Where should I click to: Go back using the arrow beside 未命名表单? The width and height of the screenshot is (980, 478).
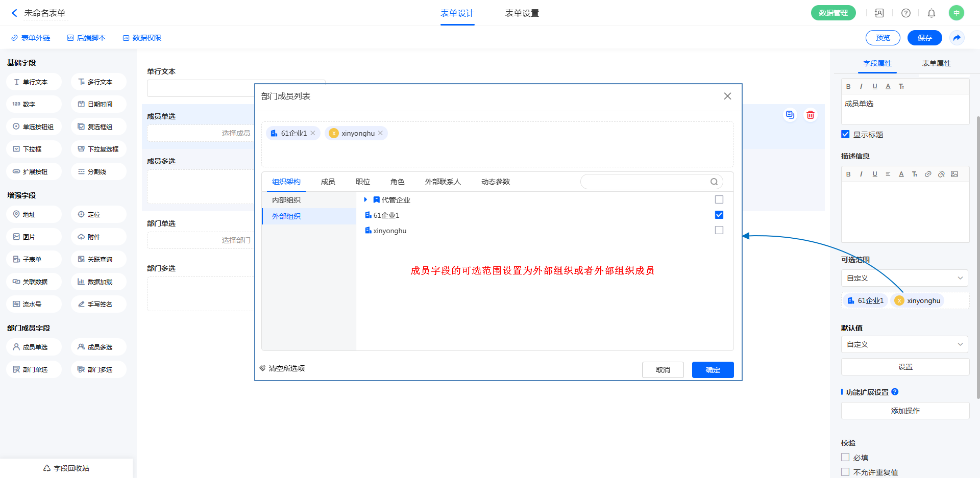point(14,13)
